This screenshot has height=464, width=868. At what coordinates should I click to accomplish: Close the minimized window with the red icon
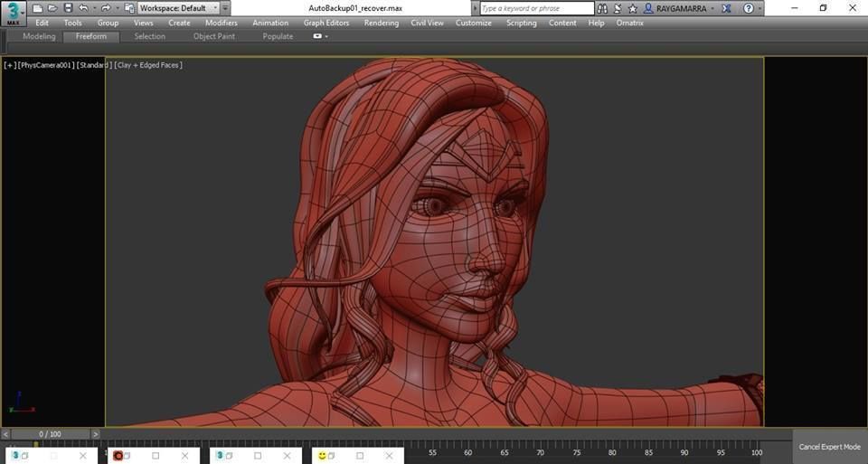point(184,456)
